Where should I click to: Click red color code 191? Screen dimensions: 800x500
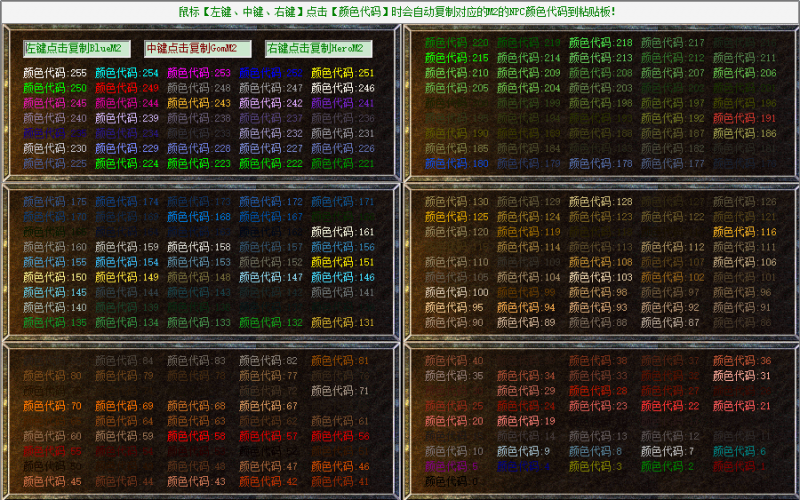pos(744,118)
